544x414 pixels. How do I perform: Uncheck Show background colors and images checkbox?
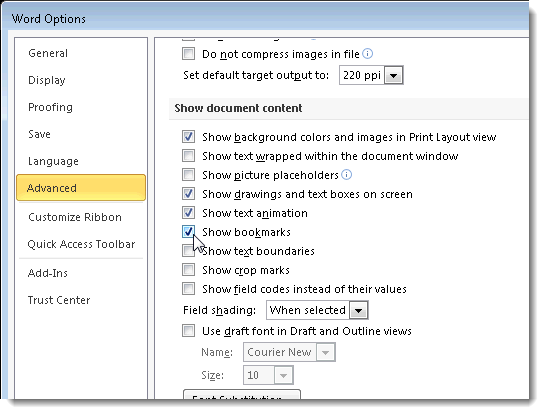[x=188, y=137]
